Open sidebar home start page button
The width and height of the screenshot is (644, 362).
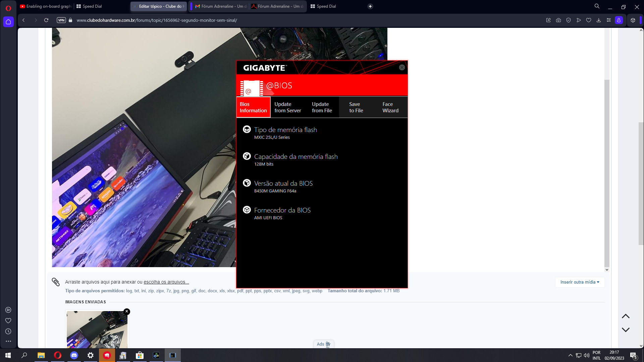(8, 22)
